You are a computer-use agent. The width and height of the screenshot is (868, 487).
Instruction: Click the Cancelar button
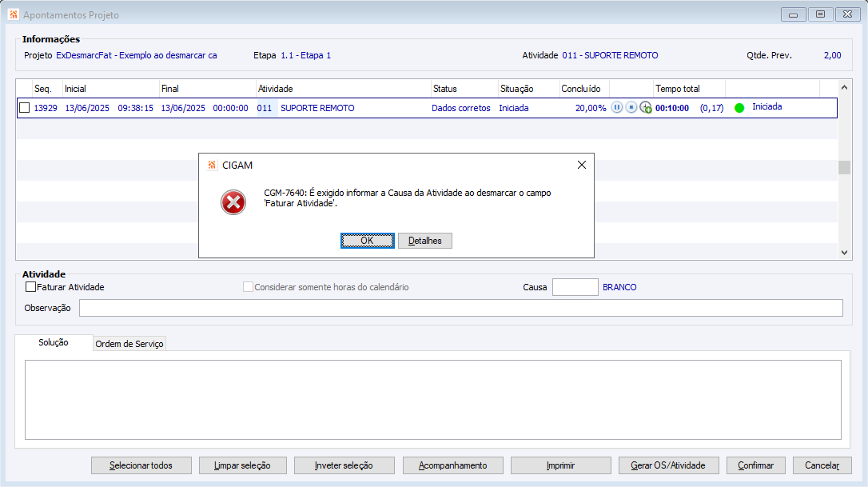tap(822, 465)
